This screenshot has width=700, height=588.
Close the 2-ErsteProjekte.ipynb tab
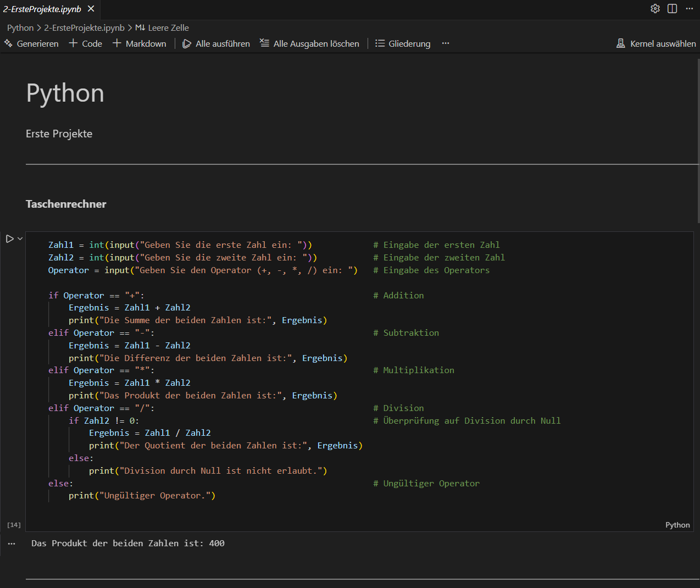point(91,9)
